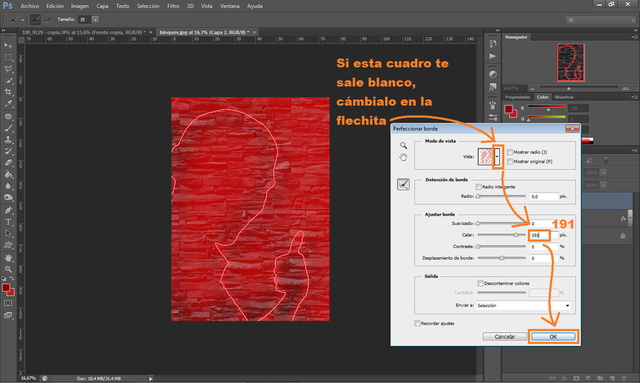The image size is (640, 383).
Task: Click the foreground color swatch in toolbox
Action: coord(6,288)
